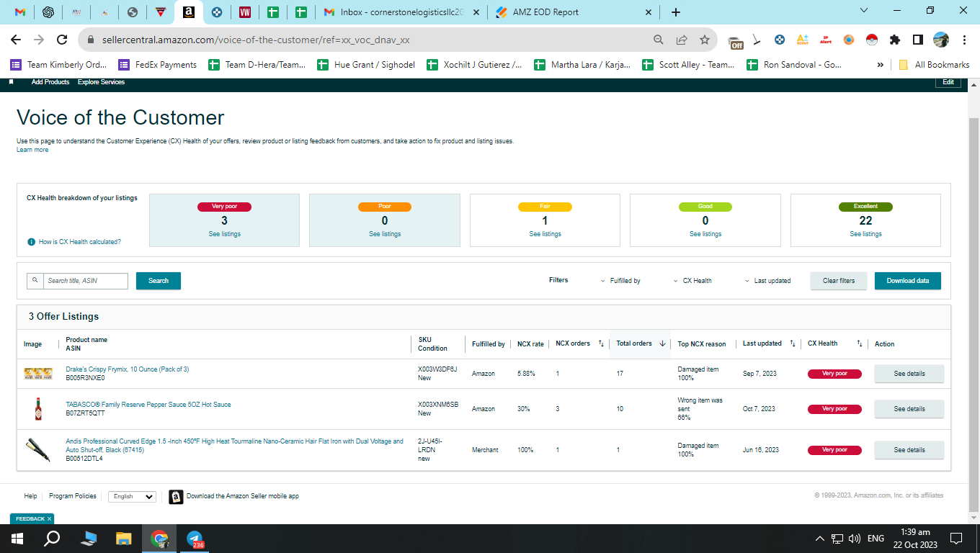
Task: Click the address bar URL
Action: point(256,40)
